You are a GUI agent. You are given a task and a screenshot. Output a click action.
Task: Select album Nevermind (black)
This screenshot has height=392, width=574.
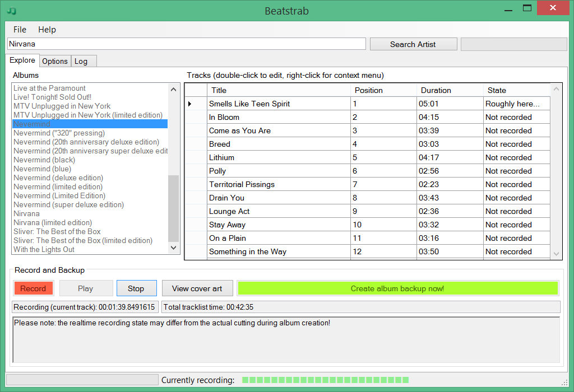(x=90, y=160)
